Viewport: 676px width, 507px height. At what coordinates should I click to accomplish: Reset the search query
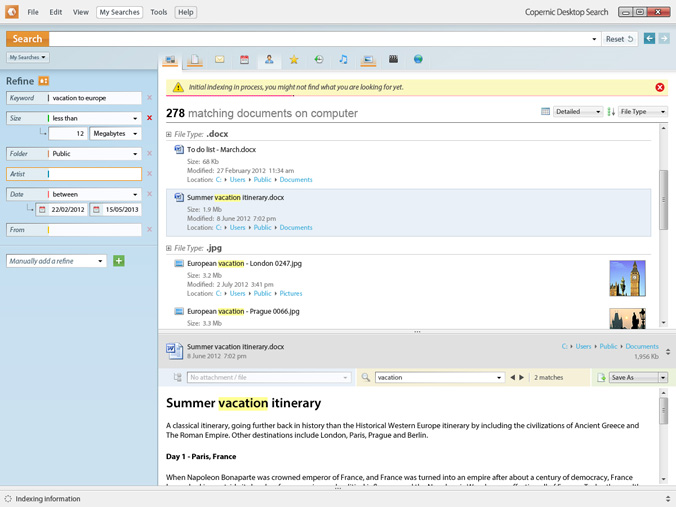[x=620, y=39]
